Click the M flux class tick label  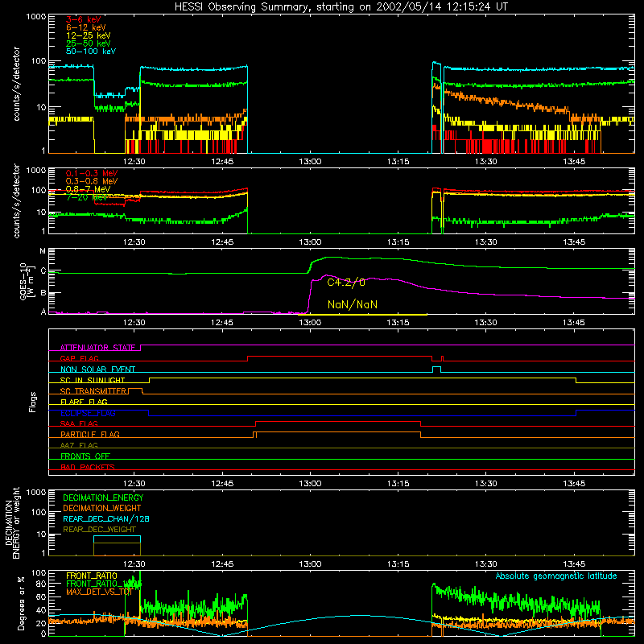coord(43,251)
